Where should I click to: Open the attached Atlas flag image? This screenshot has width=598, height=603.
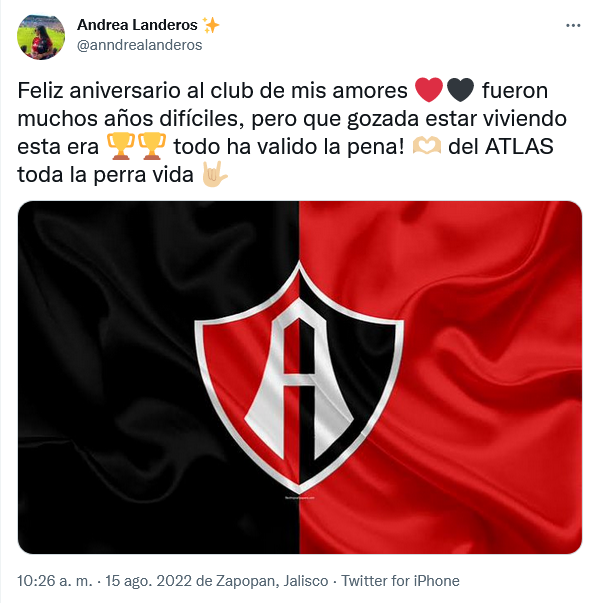[300, 377]
